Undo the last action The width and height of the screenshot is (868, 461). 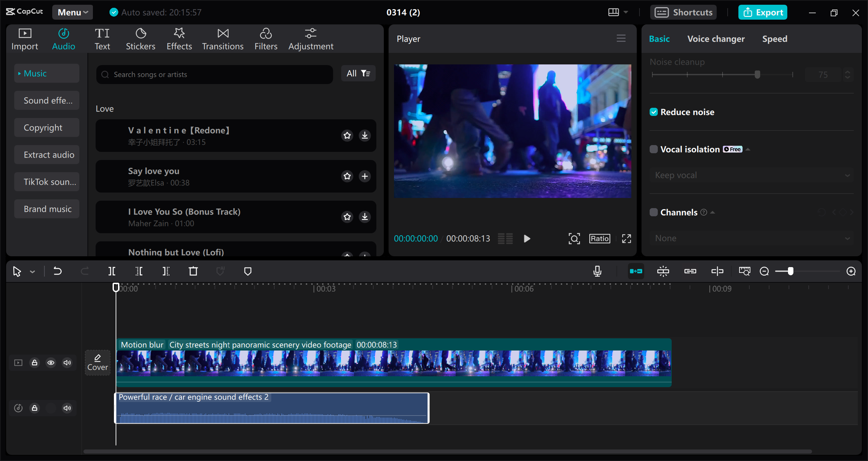click(x=58, y=271)
